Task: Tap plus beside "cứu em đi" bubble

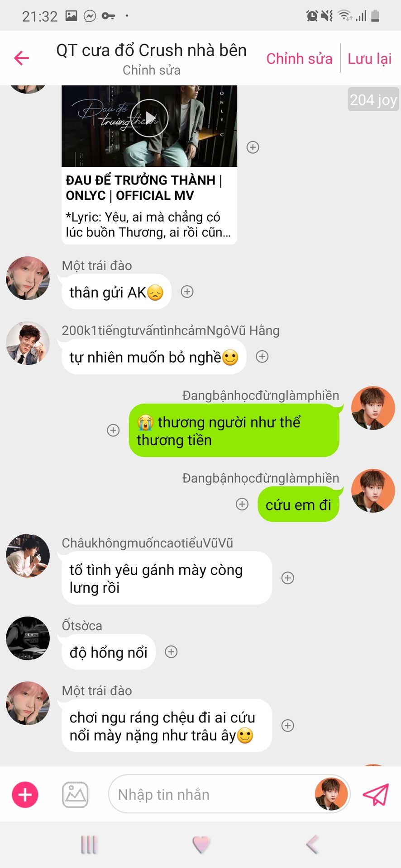Action: coord(242,504)
